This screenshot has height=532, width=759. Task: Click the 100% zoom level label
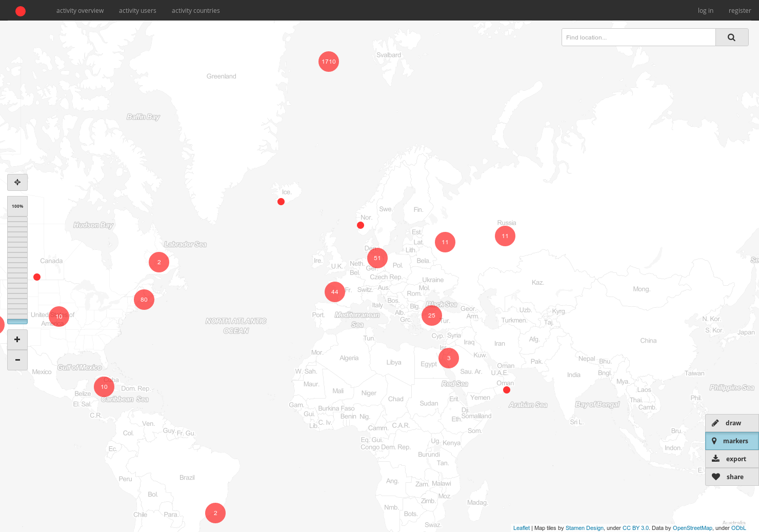click(x=17, y=206)
